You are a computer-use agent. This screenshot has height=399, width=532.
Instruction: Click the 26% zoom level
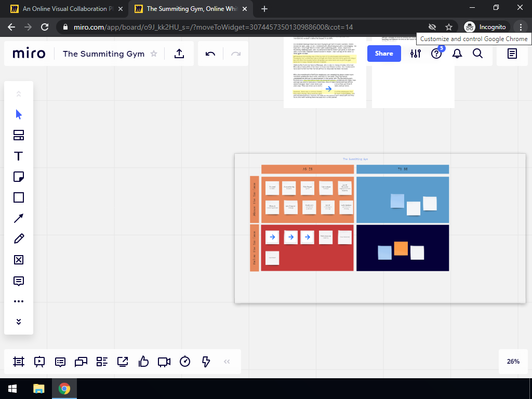coord(513,362)
